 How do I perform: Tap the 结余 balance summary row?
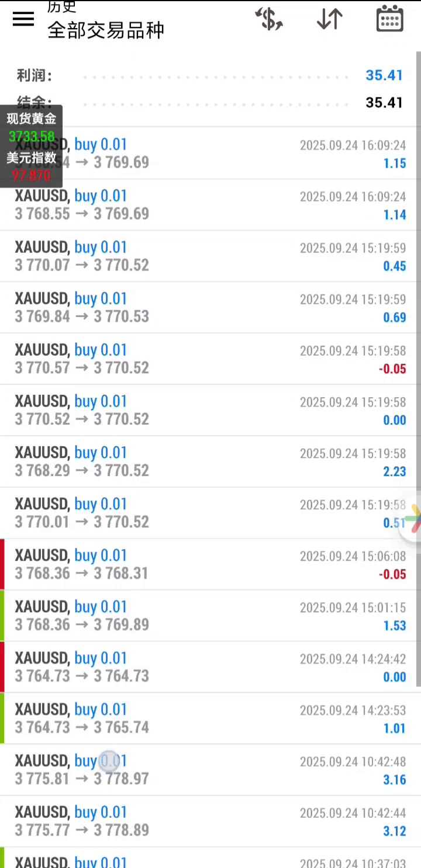[210, 103]
